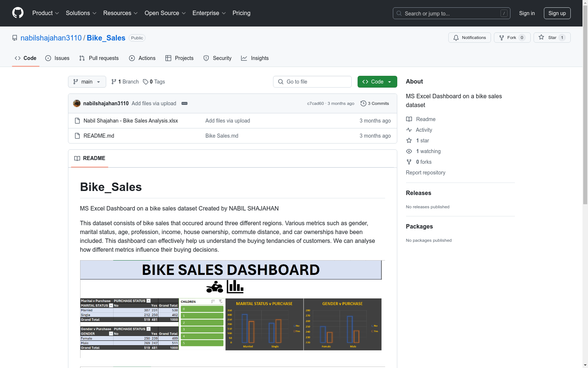Select children slicer value 1
The width and height of the screenshot is (588, 368).
[202, 316]
